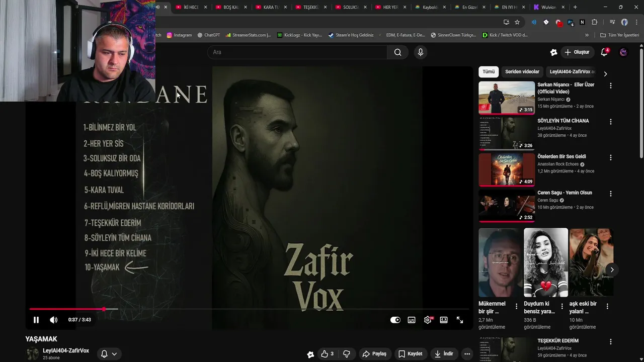Screen dimensions: 644x362
Task: Open StreamerStats.com bookmark
Action: 249,35
